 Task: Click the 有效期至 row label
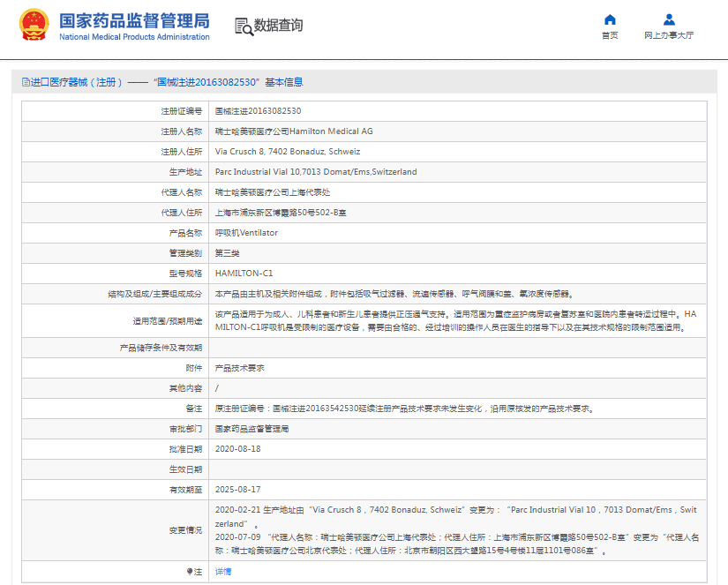click(x=185, y=490)
